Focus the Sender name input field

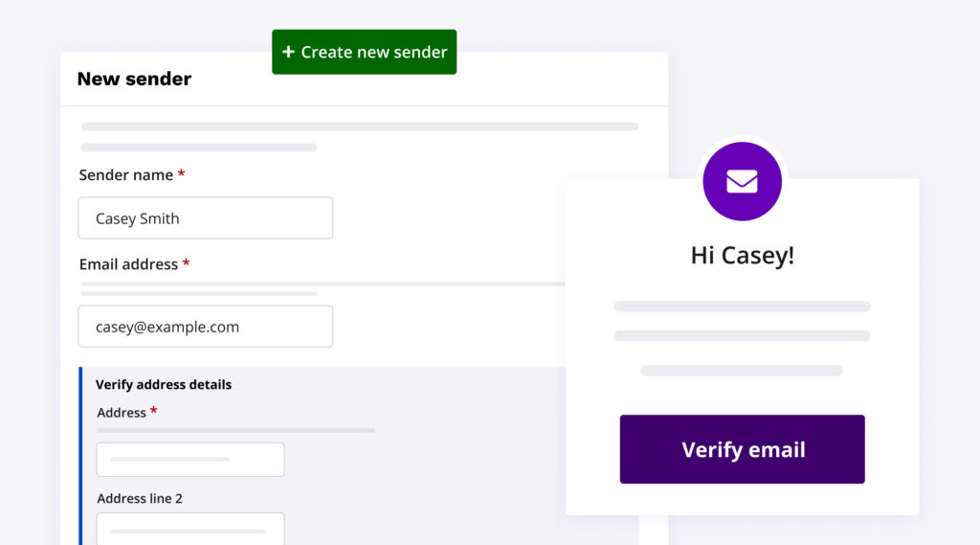(206, 218)
